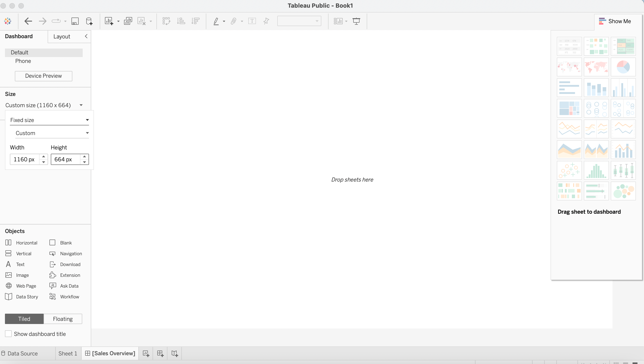644x364 pixels.
Task: Switch to the Layout tab
Action: 62,36
